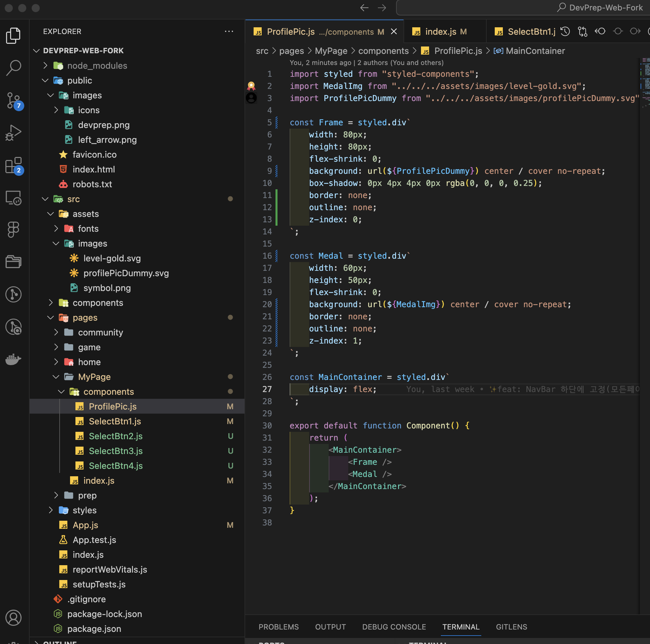
Task: Open the Accounts menu icon
Action: click(x=13, y=617)
